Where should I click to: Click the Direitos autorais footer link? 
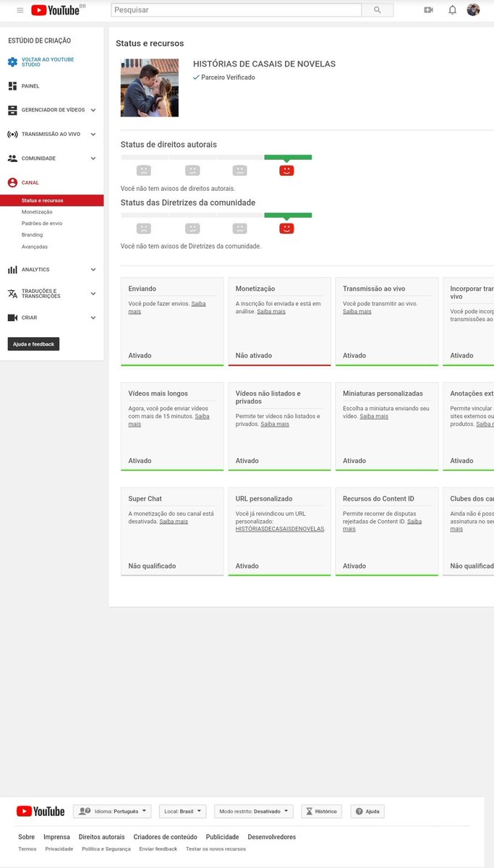101,837
